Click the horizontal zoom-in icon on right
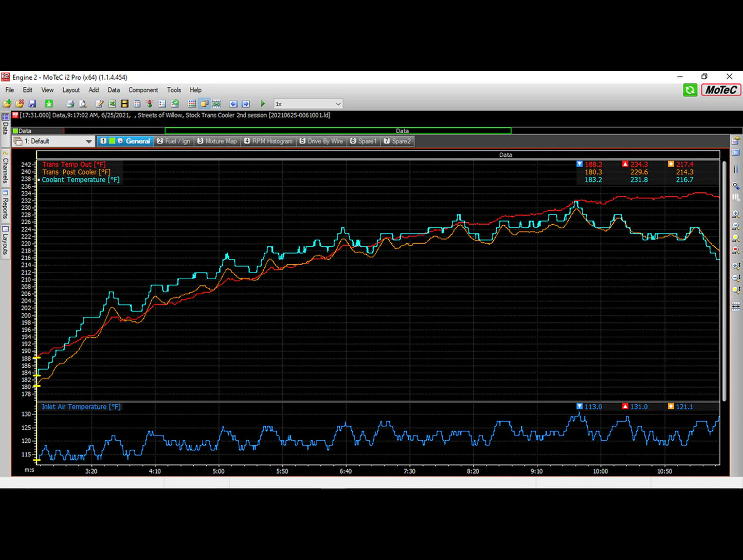This screenshot has height=560, width=743. (x=736, y=214)
